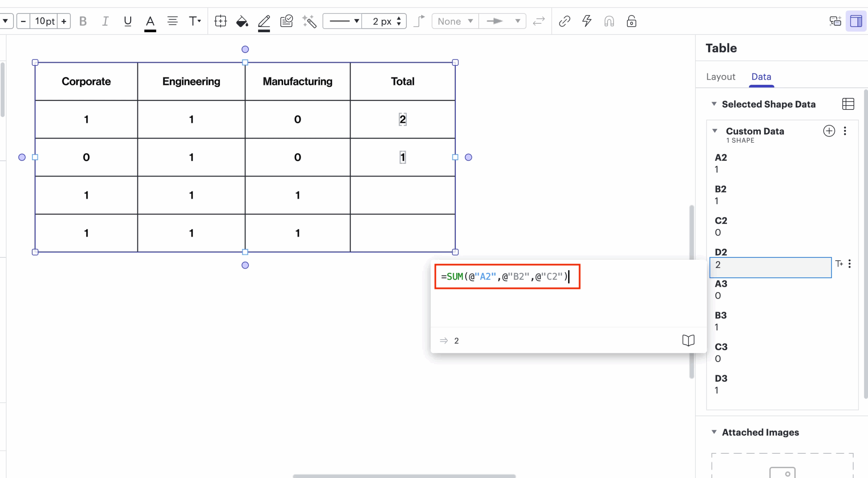Click the D2 value input field

[x=770, y=267]
